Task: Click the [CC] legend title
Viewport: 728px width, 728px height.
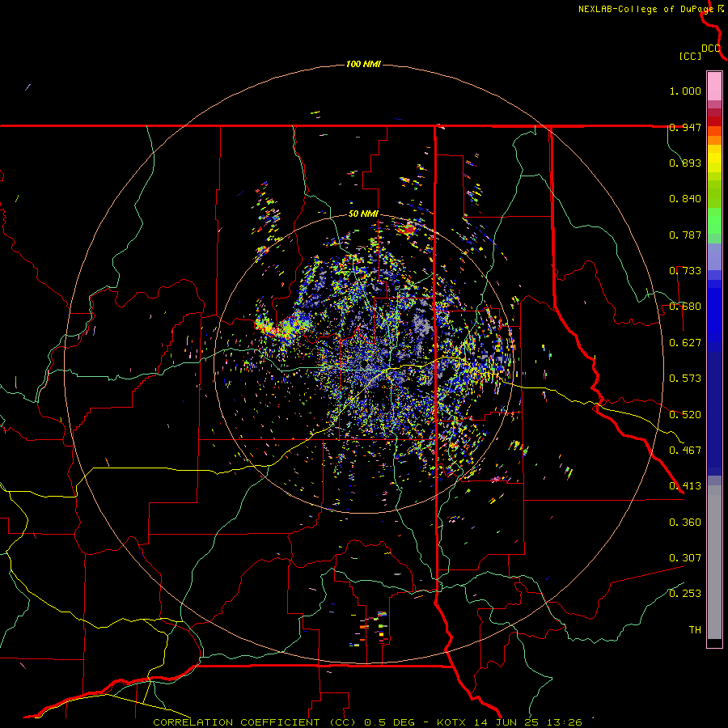Action: tap(691, 56)
